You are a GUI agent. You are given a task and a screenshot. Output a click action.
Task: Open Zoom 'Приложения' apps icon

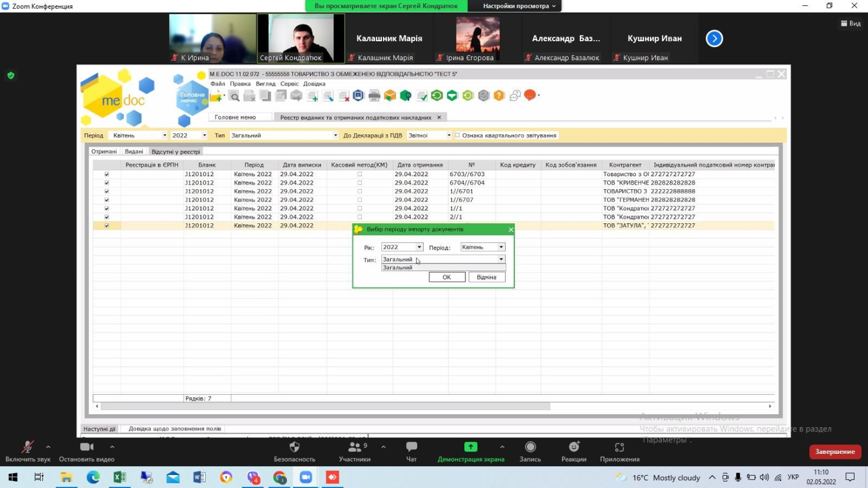pos(619,451)
